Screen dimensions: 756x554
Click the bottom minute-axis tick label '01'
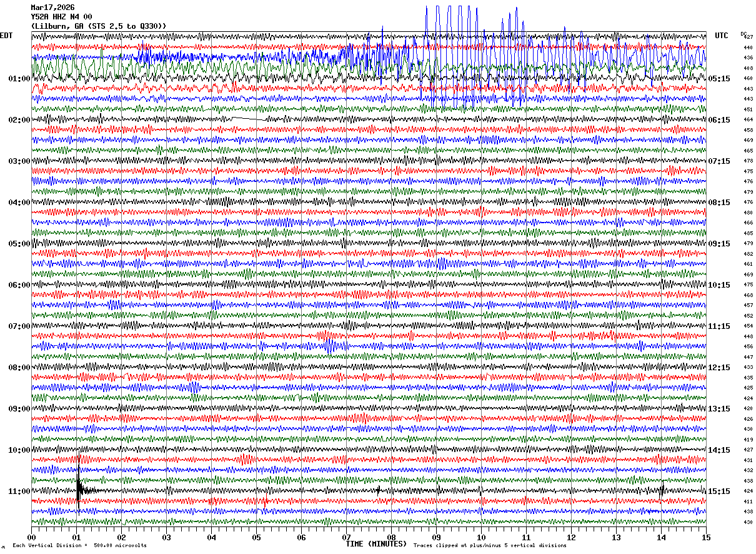(x=76, y=537)
